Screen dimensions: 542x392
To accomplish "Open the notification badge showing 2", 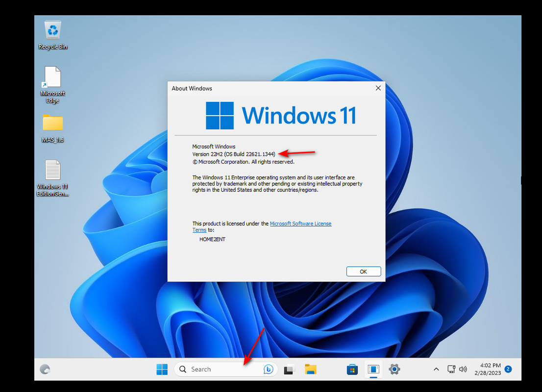I will click(508, 369).
